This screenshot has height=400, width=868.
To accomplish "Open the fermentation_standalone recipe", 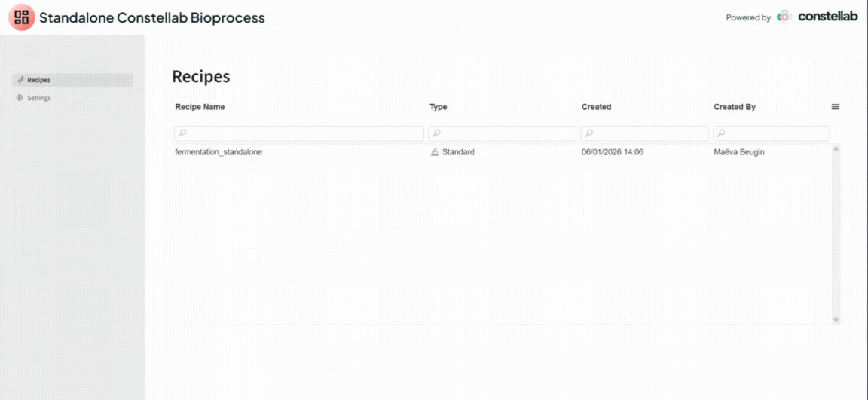I will point(219,152).
